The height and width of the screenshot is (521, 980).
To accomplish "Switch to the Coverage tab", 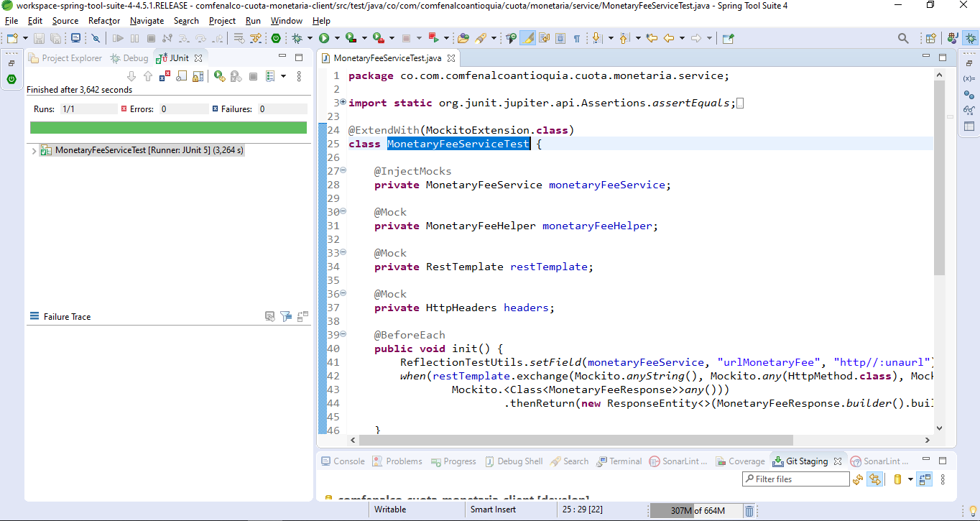I will tap(740, 461).
